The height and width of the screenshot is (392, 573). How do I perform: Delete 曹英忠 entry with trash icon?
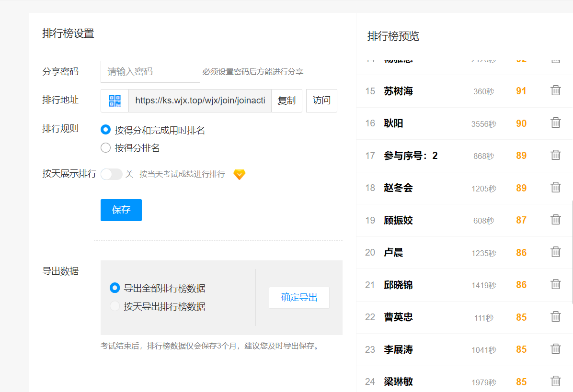(555, 317)
